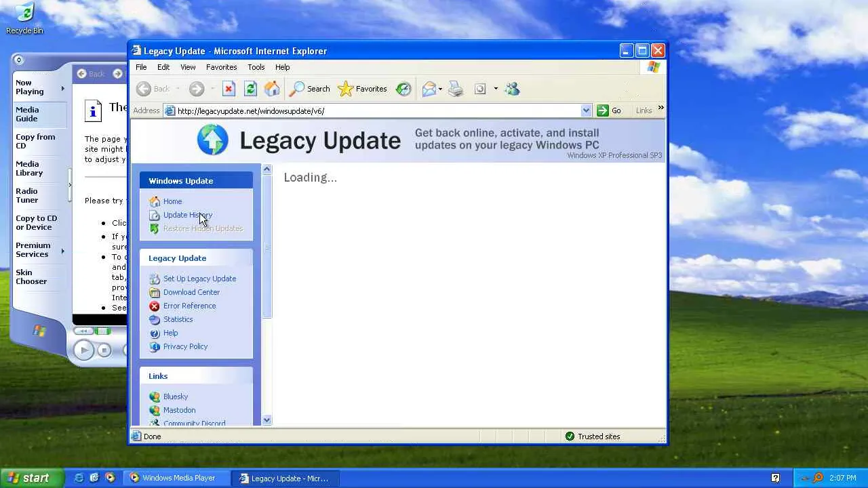Refresh the page in Internet Explorer
Image resolution: width=868 pixels, height=488 pixels.
coord(250,89)
